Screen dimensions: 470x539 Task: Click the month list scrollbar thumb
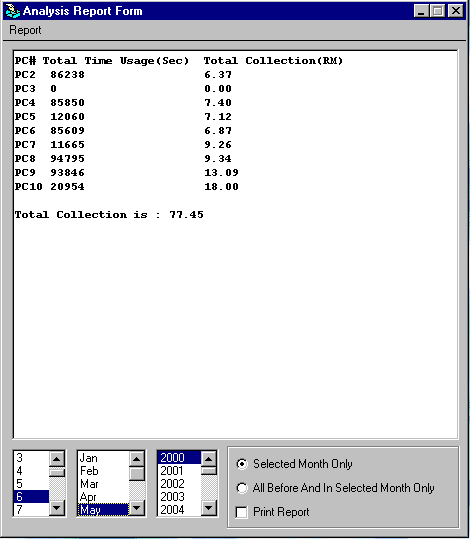coord(136,474)
